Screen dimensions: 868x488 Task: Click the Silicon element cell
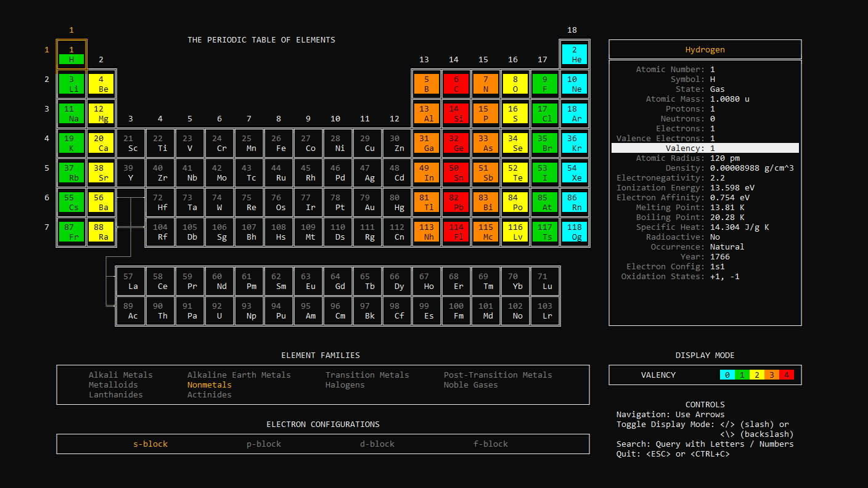456,113
